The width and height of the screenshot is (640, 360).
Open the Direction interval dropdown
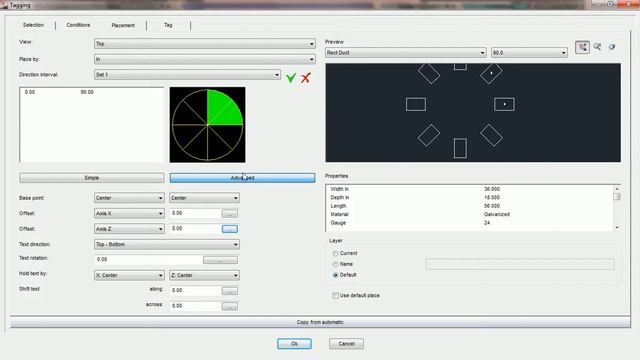187,75
